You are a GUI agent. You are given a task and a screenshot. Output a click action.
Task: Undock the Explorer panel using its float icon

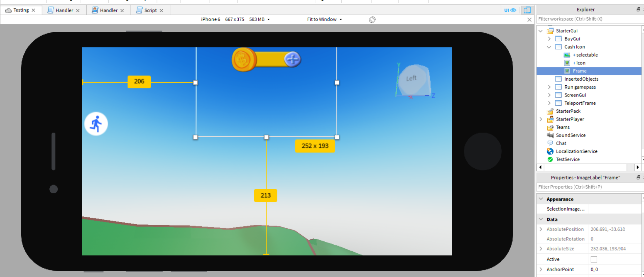638,9
